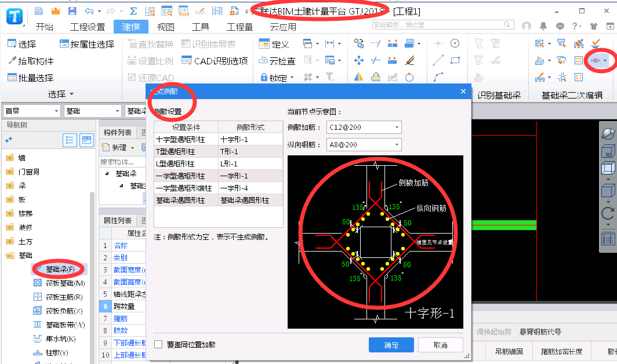This screenshot has height=364, width=617.
Task: Click the chat message bubble icon
Action: coord(560,26)
